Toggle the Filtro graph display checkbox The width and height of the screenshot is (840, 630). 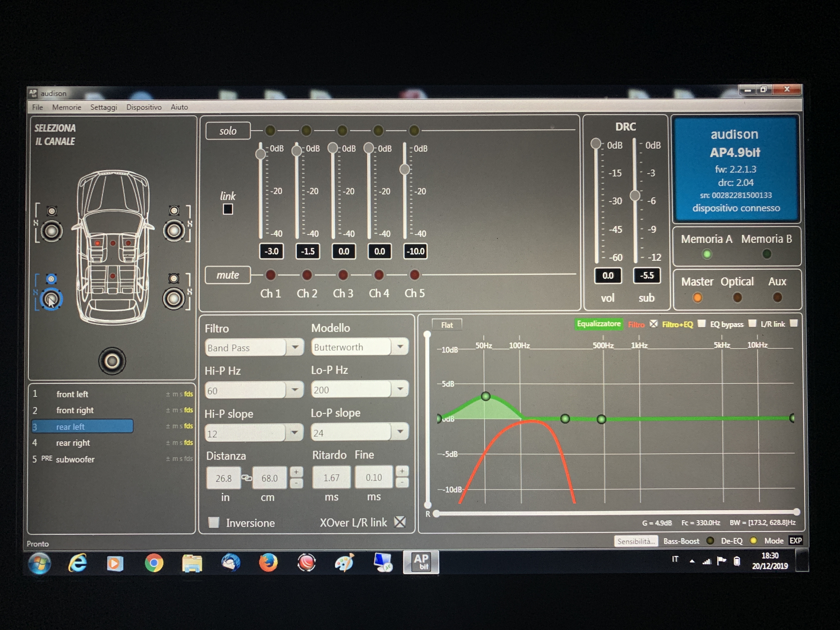click(654, 324)
